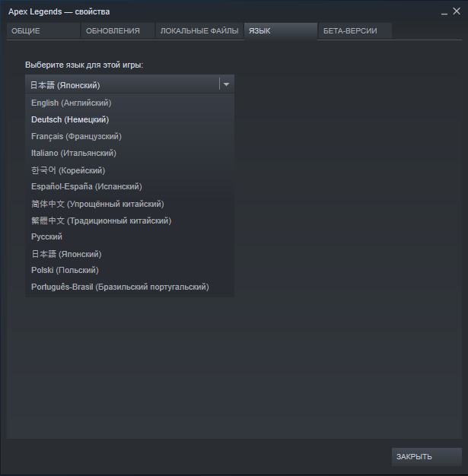468x476 pixels.
Task: Select Español-España (Испанский) option
Action: point(129,186)
